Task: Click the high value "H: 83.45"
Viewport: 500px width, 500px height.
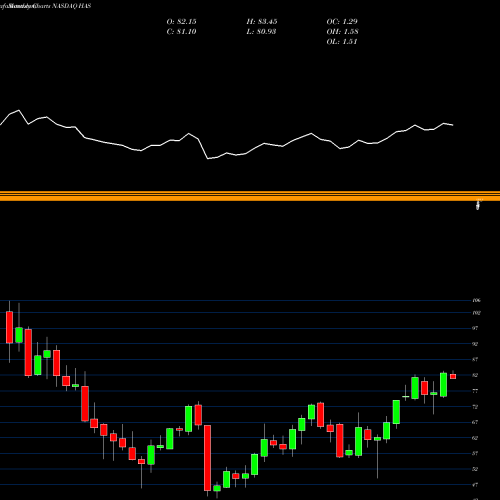Action: [x=262, y=22]
